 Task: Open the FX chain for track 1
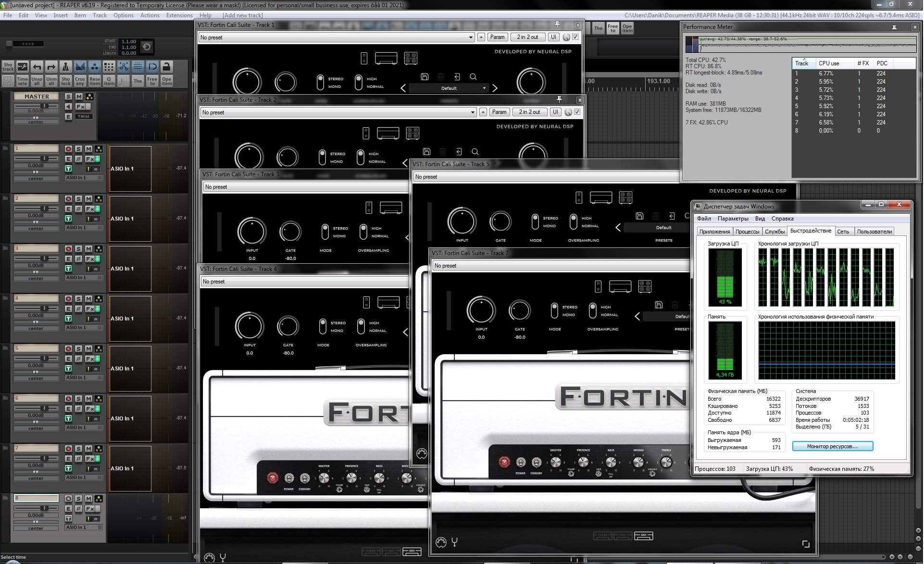(x=89, y=159)
